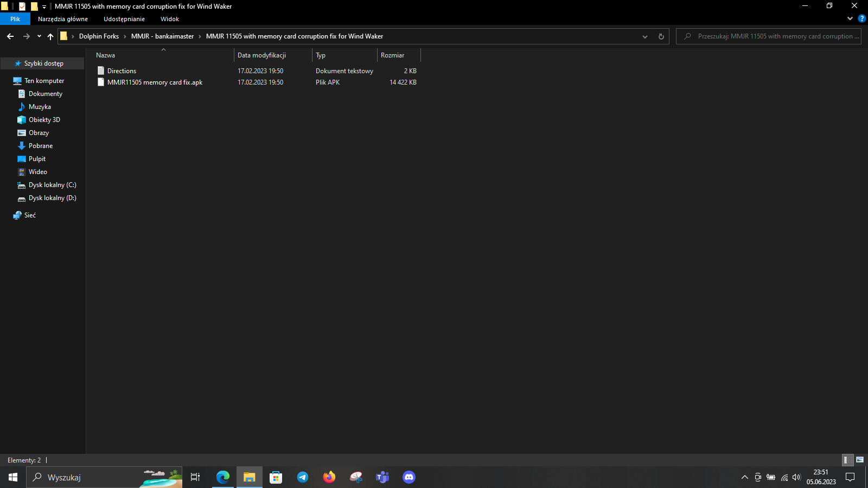Click the Properties quick access toolbar icon

pos(22,7)
